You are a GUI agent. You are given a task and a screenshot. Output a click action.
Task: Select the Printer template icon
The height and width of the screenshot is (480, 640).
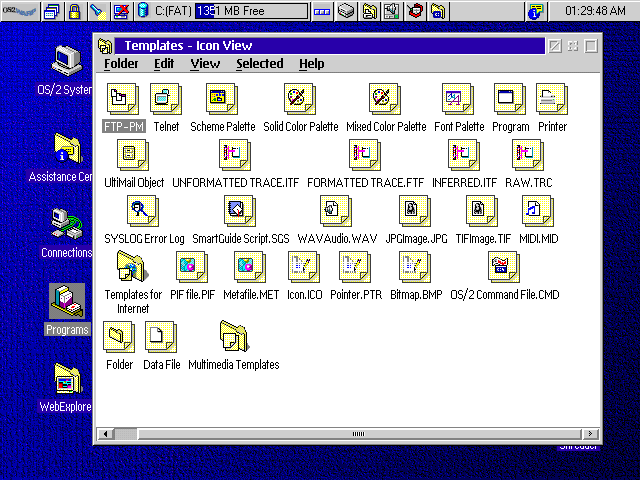coord(552,99)
